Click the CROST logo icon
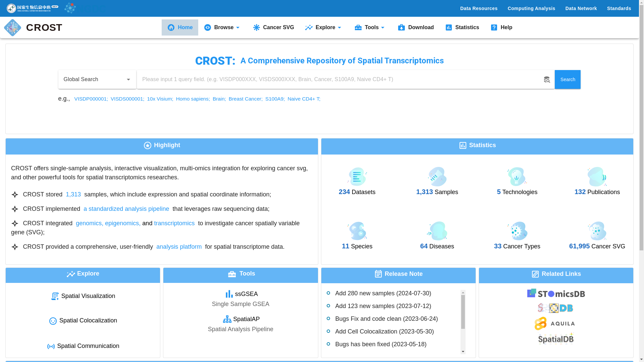The width and height of the screenshot is (644, 362). [12, 27]
